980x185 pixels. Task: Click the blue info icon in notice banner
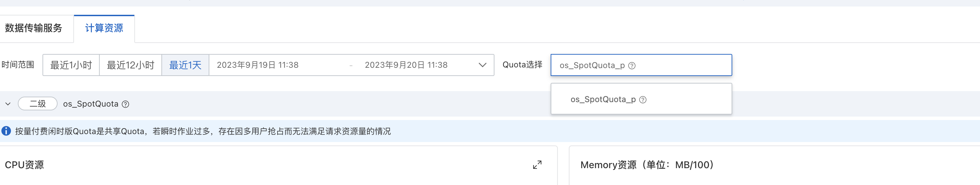coord(6,131)
